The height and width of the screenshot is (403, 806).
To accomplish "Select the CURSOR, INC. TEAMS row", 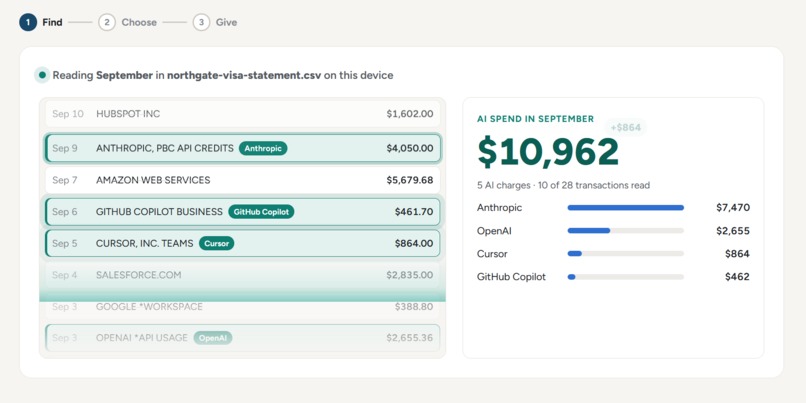I will (x=243, y=243).
